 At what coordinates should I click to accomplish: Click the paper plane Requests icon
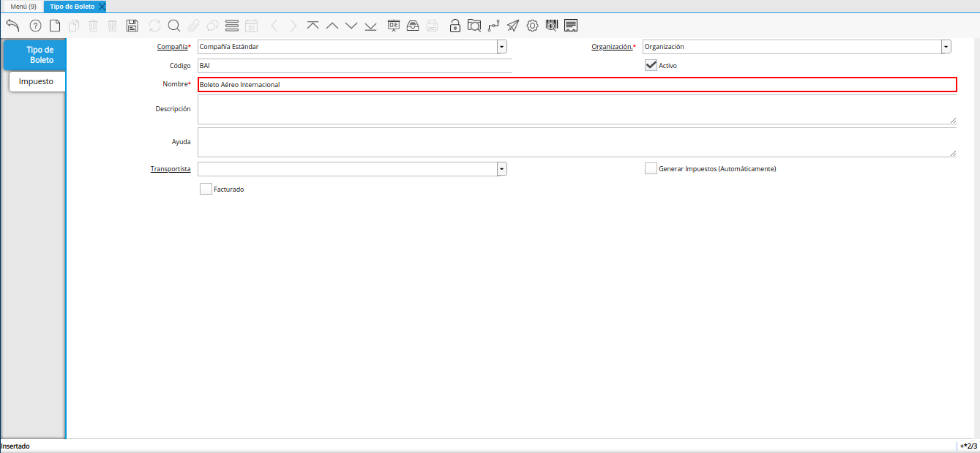coord(513,26)
